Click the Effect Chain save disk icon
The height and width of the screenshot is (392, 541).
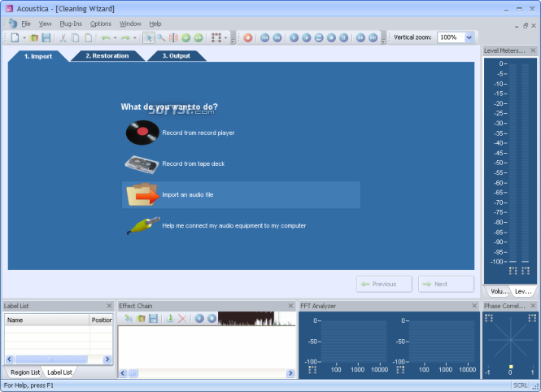pyautogui.click(x=153, y=319)
